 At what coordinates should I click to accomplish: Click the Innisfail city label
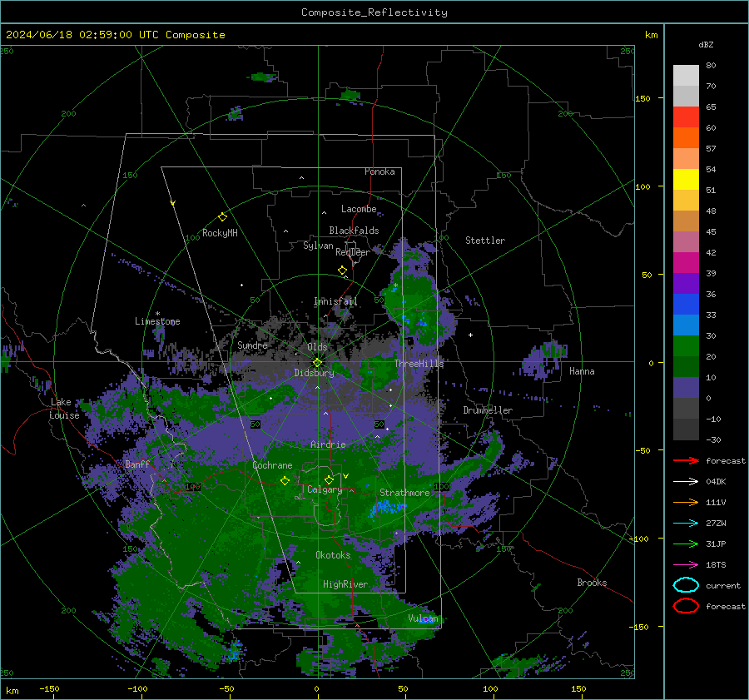click(335, 301)
